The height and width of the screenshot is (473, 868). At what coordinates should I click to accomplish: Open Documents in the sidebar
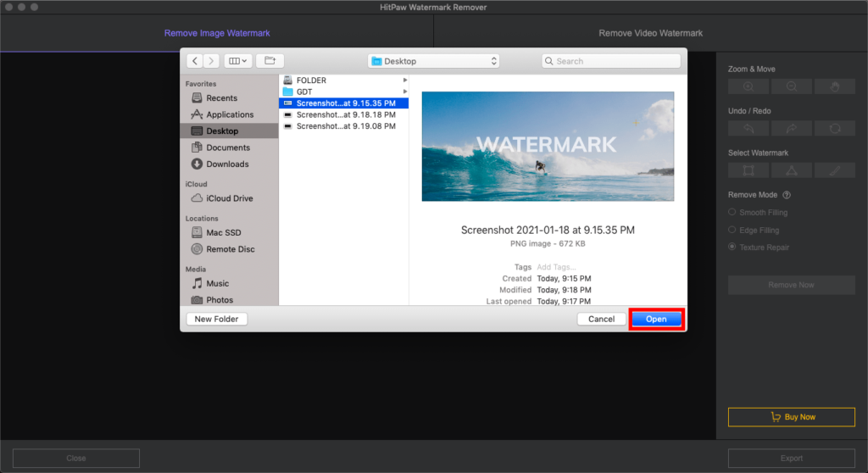[229, 147]
